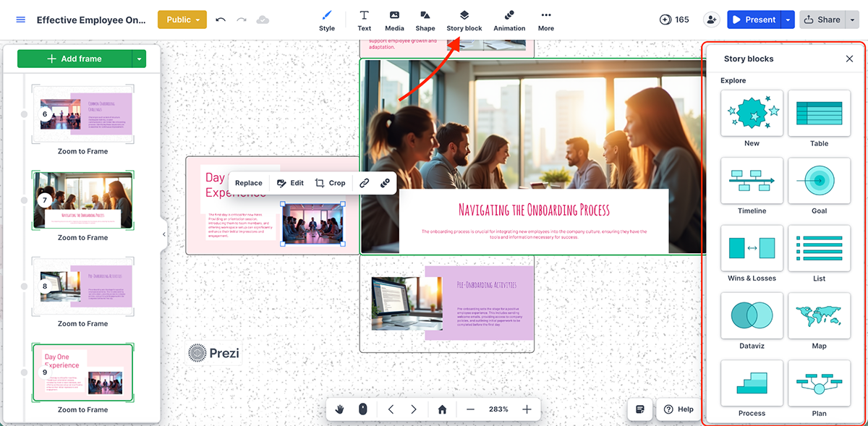Open the Present button dropdown arrow
Screen dimensions: 868x426
[790, 20]
